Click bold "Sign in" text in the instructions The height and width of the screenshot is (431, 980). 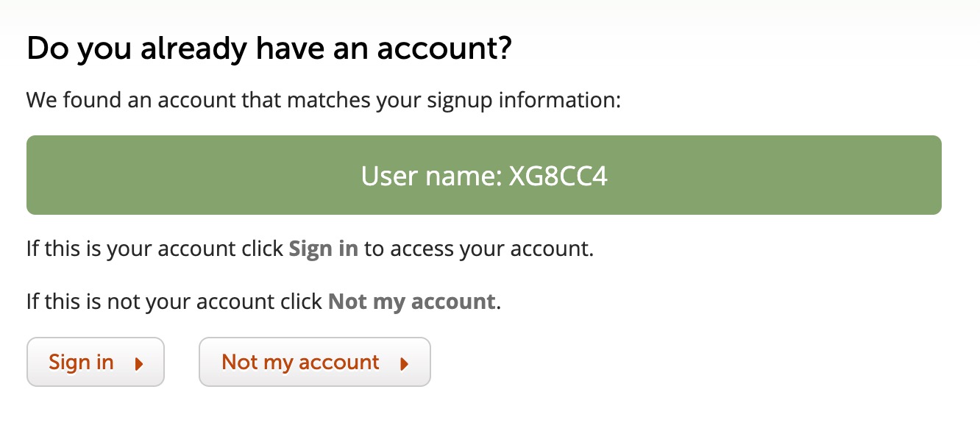pyautogui.click(x=323, y=249)
